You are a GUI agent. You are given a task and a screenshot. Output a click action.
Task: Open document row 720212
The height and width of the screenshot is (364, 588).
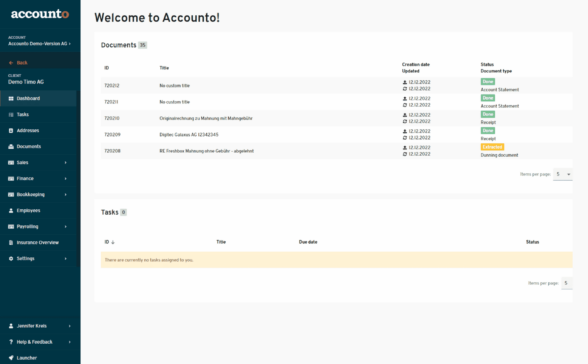pos(336,85)
